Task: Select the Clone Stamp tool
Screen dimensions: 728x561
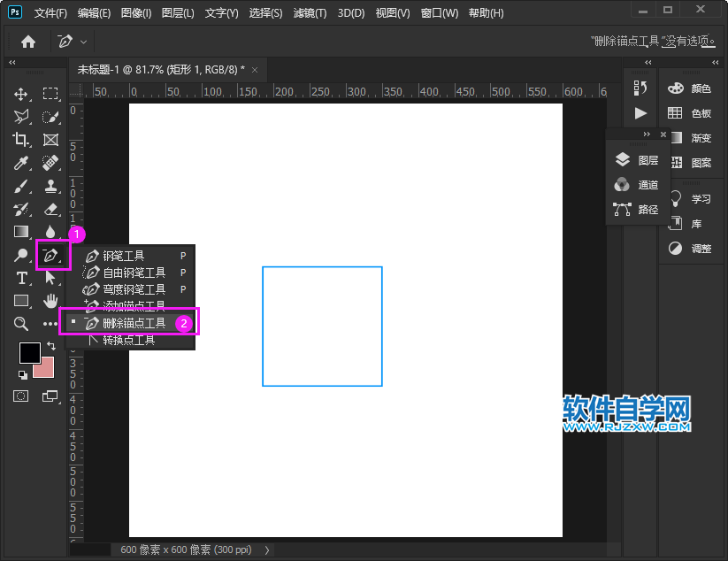Action: tap(50, 186)
